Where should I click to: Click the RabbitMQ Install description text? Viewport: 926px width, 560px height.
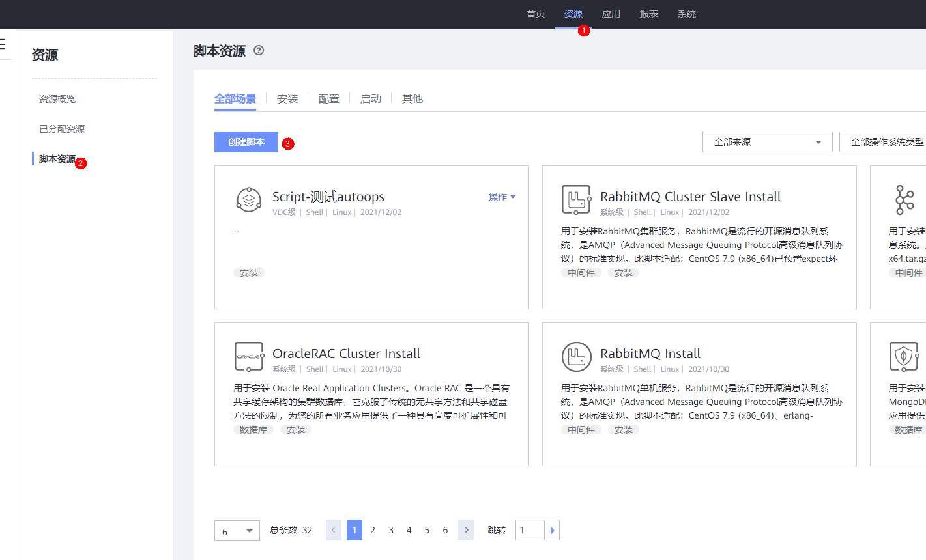[702, 402]
